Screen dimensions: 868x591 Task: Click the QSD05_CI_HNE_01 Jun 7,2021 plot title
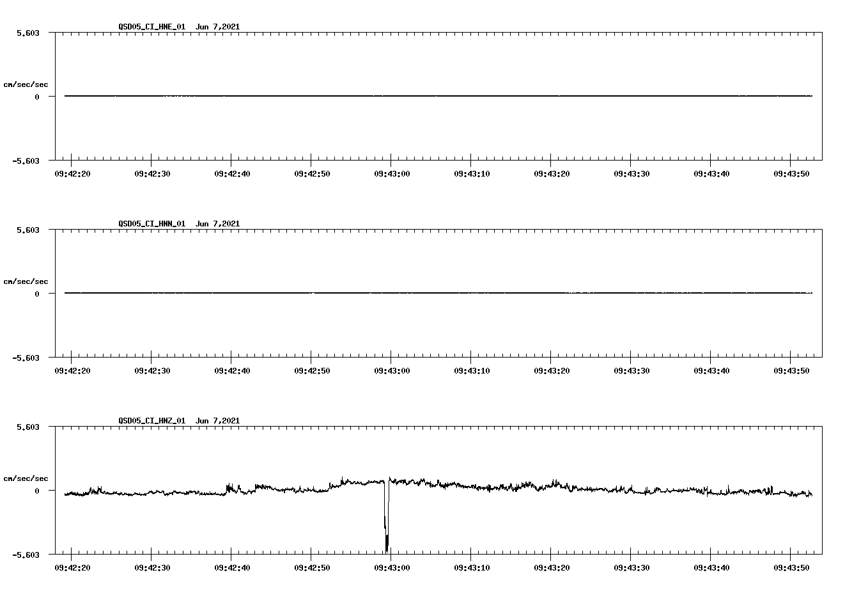point(179,27)
